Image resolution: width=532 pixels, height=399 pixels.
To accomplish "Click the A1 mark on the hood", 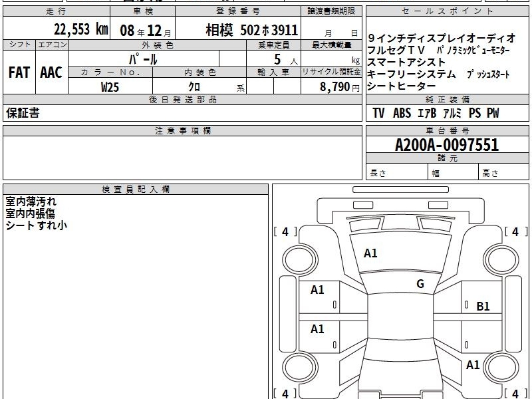I will click(x=370, y=253).
